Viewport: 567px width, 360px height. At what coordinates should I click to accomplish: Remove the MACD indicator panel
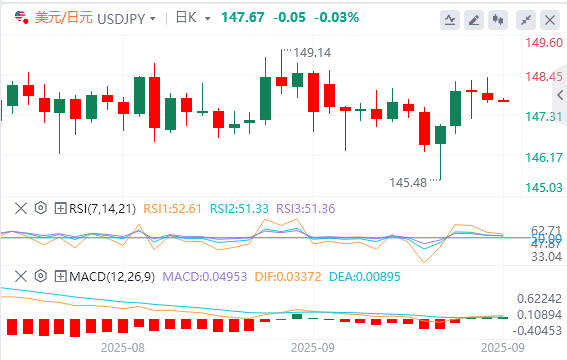click(21, 277)
